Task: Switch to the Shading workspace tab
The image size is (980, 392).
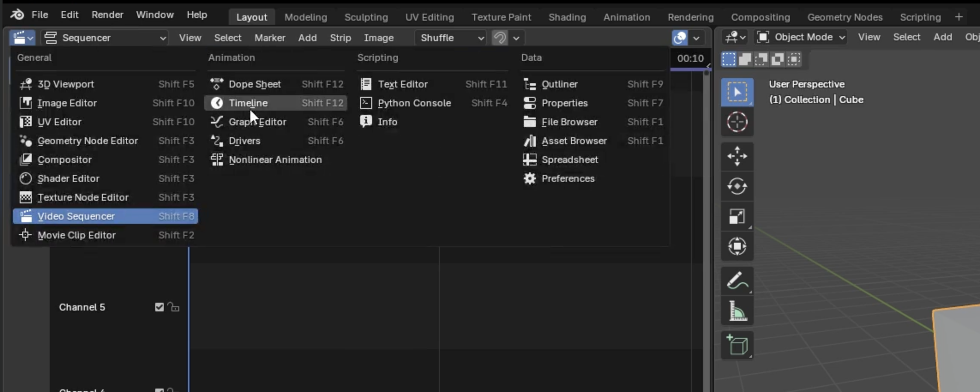Action: (x=567, y=17)
